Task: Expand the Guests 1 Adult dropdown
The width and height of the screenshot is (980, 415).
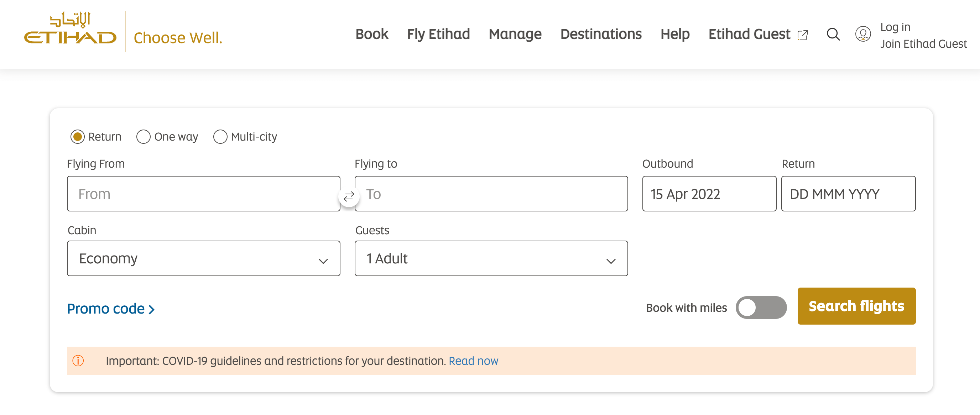Action: tap(491, 258)
